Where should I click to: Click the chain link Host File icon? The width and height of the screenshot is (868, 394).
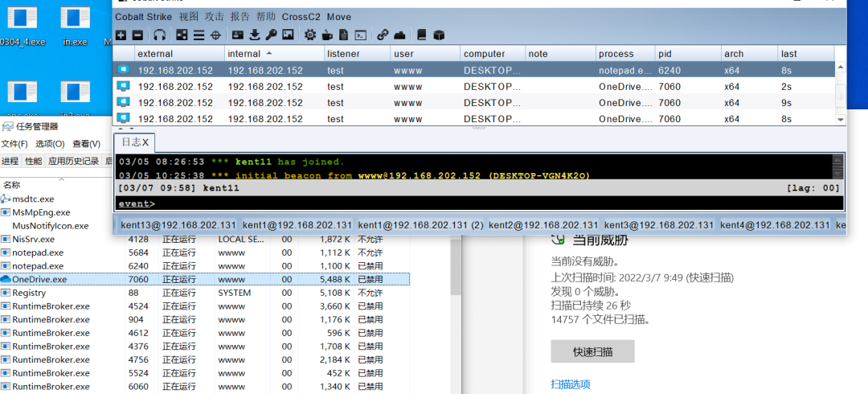(383, 35)
